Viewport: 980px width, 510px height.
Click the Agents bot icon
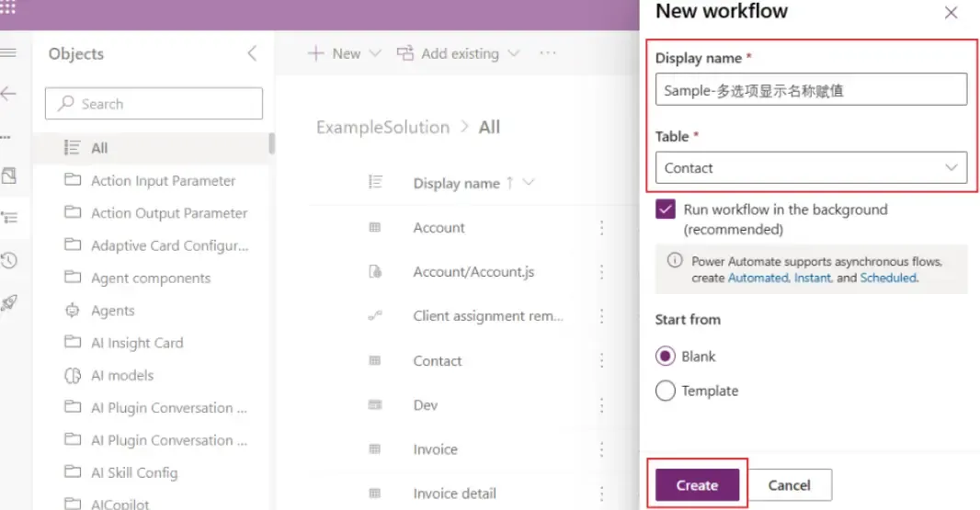click(x=73, y=311)
